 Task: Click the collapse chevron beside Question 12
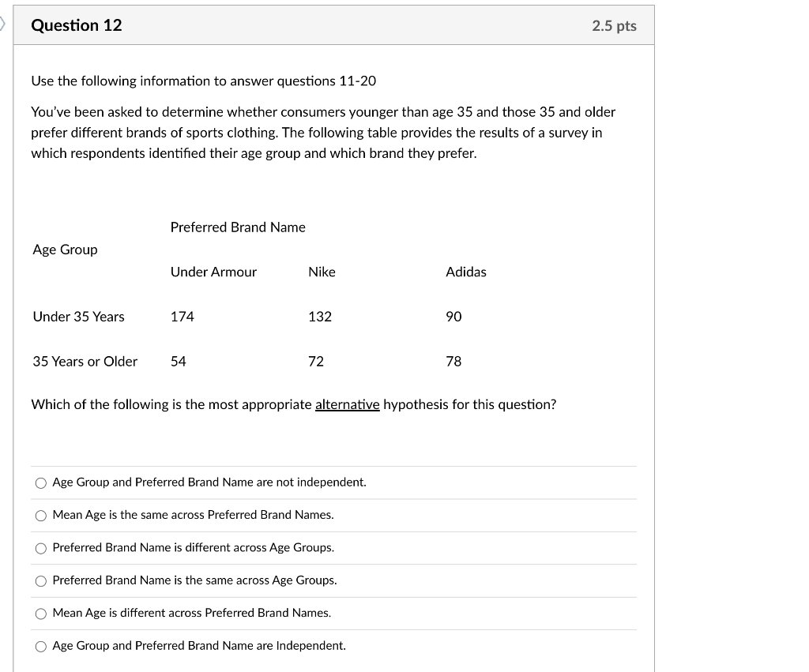(3, 24)
